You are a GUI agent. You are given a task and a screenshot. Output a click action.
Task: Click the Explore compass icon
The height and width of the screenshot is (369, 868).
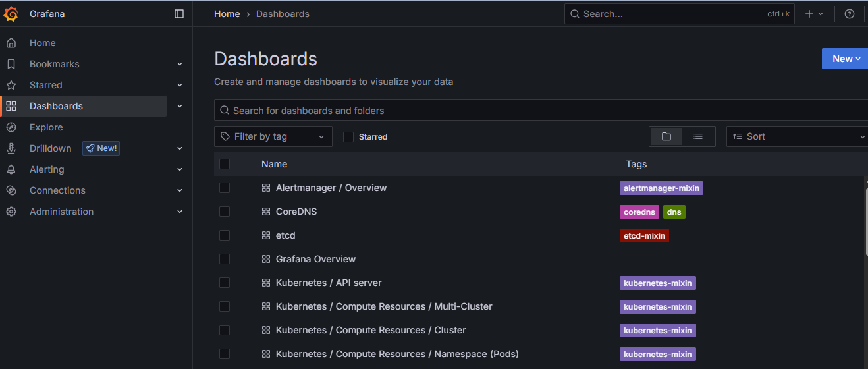[11, 127]
